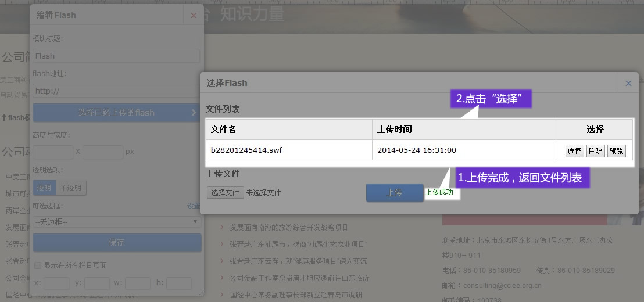The height and width of the screenshot is (302, 644).
Task: Open 选择已经上传的flash selector
Action: pyautogui.click(x=116, y=113)
